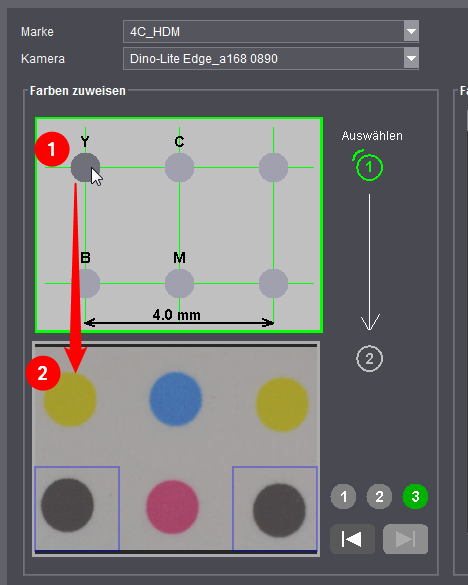Pick the magenta dot in camera image

(x=172, y=507)
